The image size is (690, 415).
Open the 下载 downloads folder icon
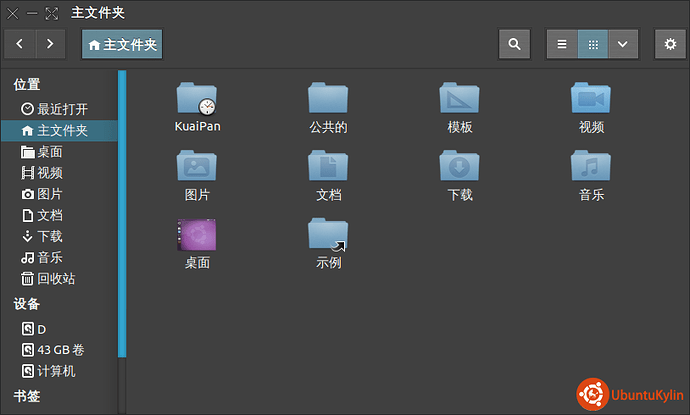pos(460,167)
